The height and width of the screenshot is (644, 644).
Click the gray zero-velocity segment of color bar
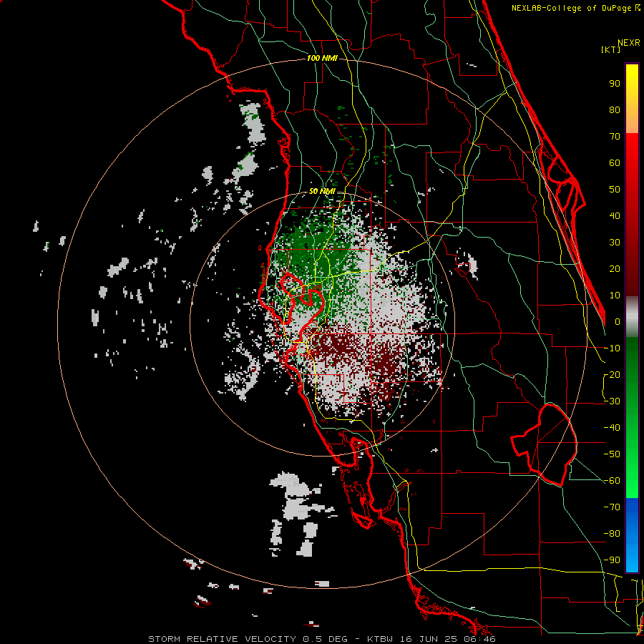pyautogui.click(x=632, y=317)
